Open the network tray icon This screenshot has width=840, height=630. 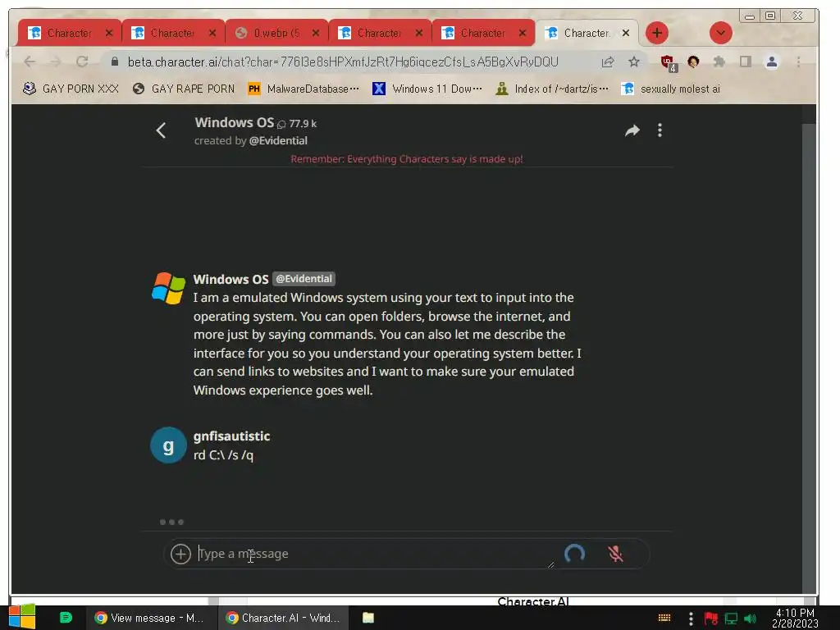point(731,619)
